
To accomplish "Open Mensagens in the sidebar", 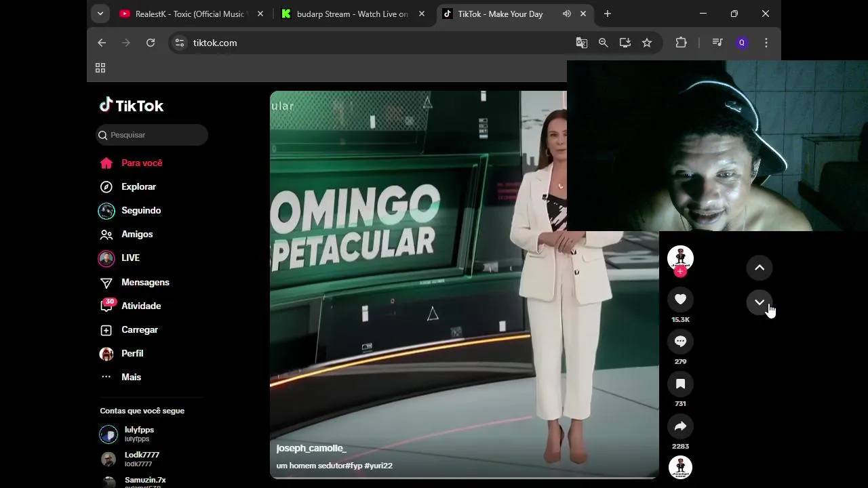I will [x=134, y=282].
